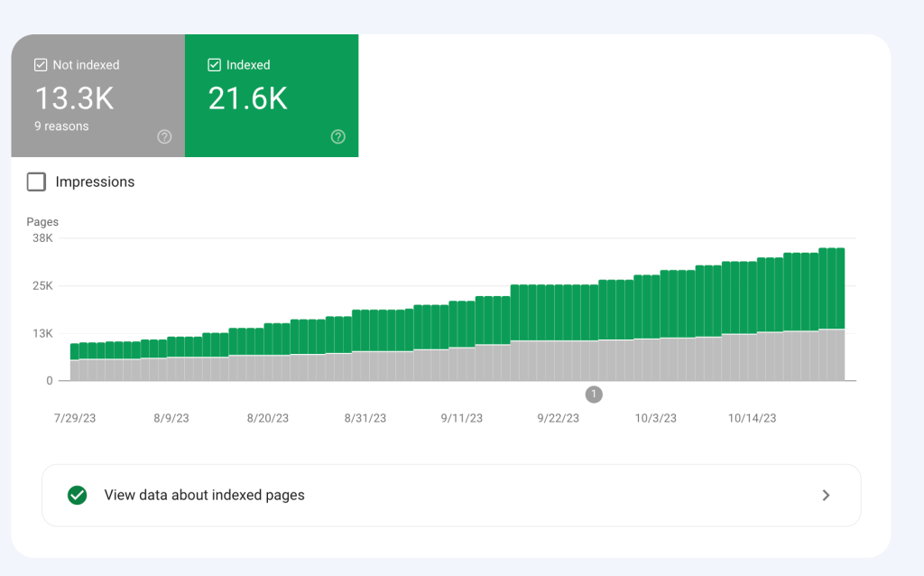Click the green checkmark icon beside View data
924x576 pixels.
point(78,496)
